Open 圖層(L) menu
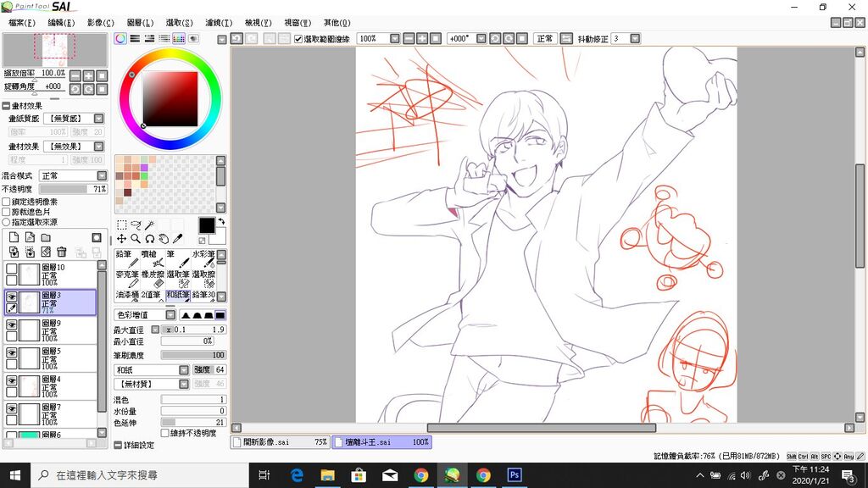The width and height of the screenshot is (868, 488). (x=140, y=23)
